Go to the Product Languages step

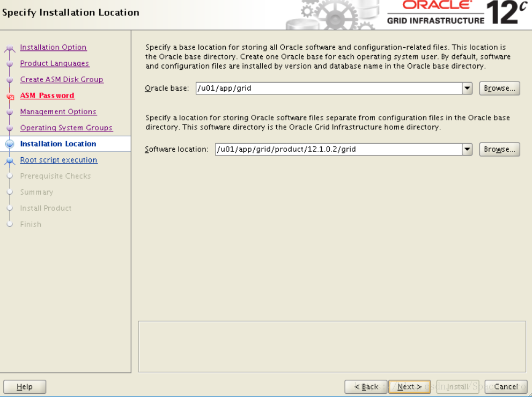coord(54,63)
